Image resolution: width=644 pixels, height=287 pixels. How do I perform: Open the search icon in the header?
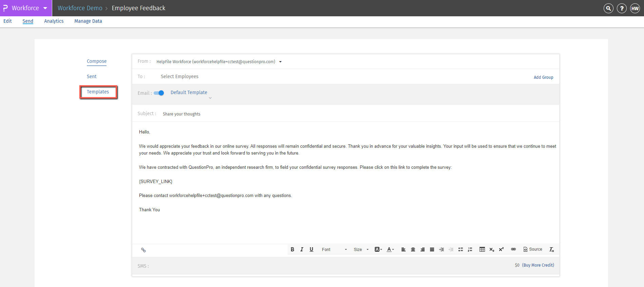pyautogui.click(x=608, y=8)
